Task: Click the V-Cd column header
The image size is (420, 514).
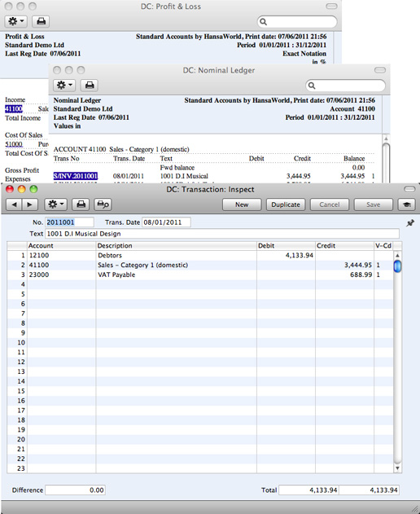Action: coord(383,246)
